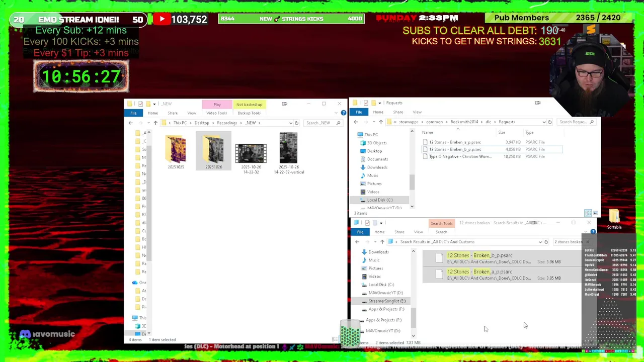Refresh the Requests folder view
This screenshot has width=644, height=362.
tap(549, 122)
